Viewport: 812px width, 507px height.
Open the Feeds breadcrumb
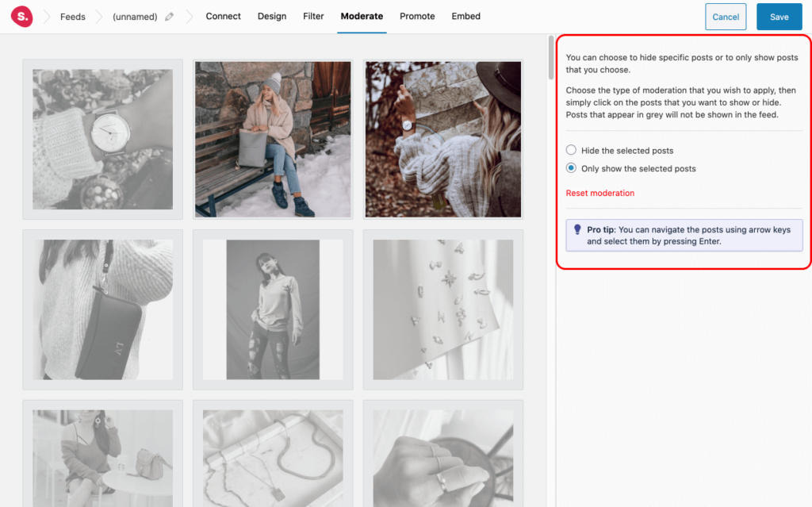click(x=72, y=17)
